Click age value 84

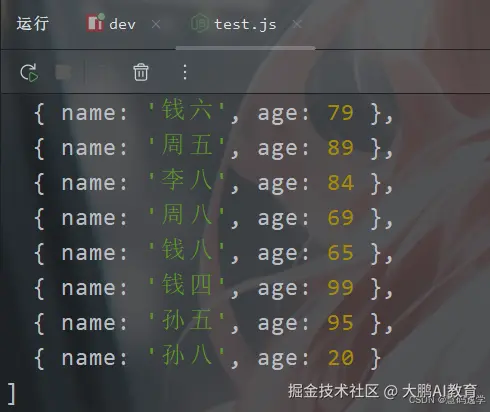(x=340, y=183)
